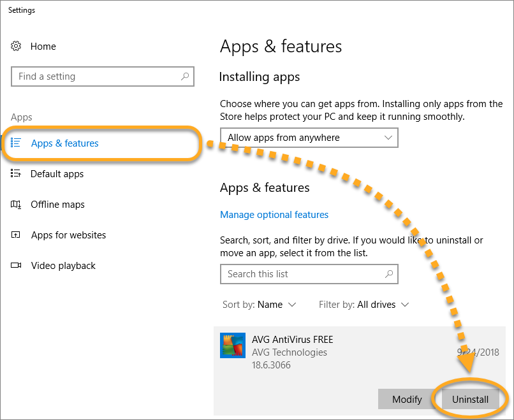Click AVG Technologies publisher text

click(x=290, y=352)
